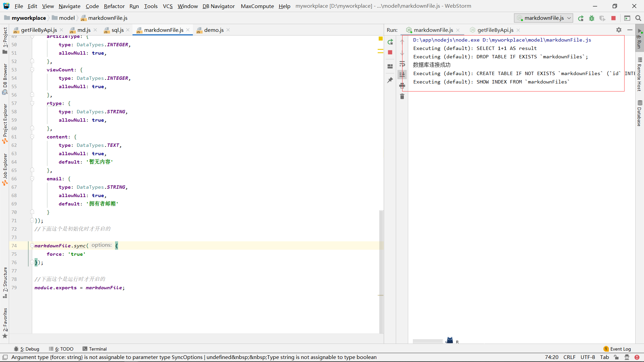Open the File menu
This screenshot has height=362, width=644.
point(19,6)
